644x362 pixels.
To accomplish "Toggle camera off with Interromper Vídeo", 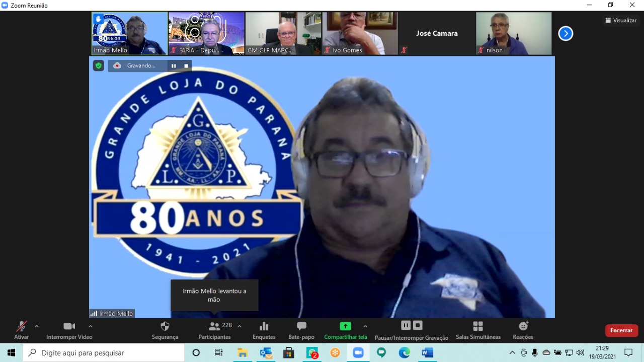I will pyautogui.click(x=69, y=330).
